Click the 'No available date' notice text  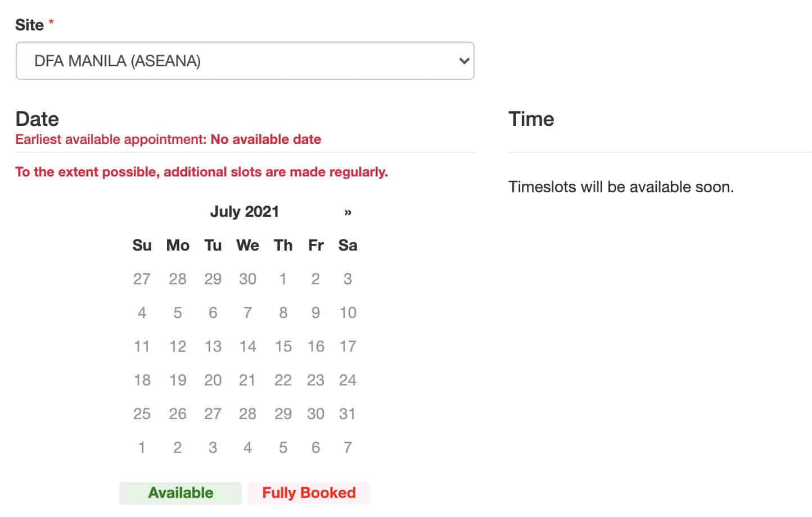click(x=265, y=139)
